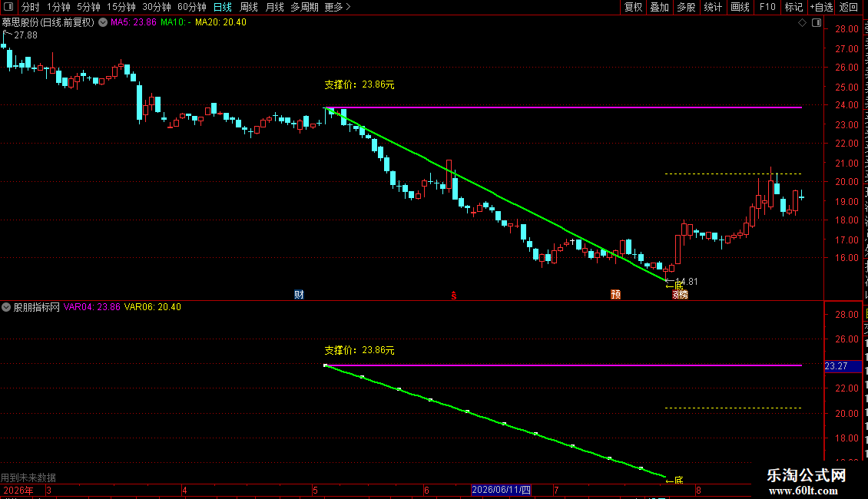Click the 28.00 label on main price axis
868x499 pixels.
846,29
